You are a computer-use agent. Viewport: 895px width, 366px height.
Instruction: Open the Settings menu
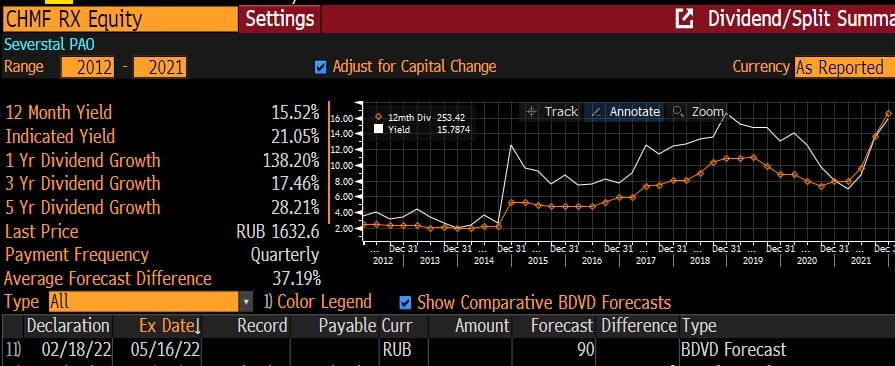[280, 19]
